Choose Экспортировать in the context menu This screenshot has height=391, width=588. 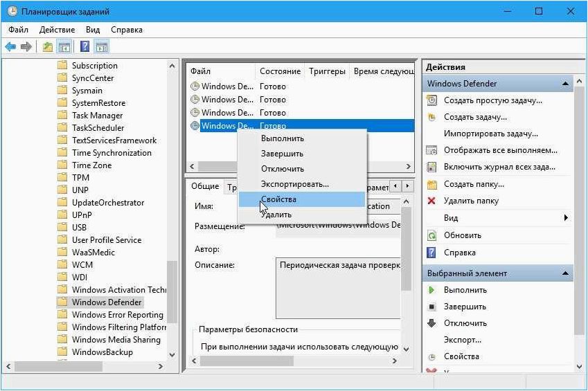click(x=302, y=185)
